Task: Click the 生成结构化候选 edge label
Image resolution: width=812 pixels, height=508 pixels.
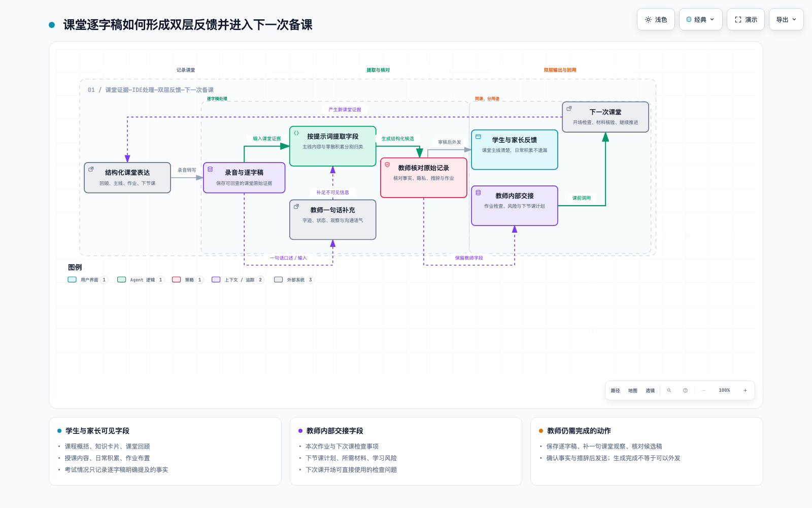Action: [x=398, y=139]
